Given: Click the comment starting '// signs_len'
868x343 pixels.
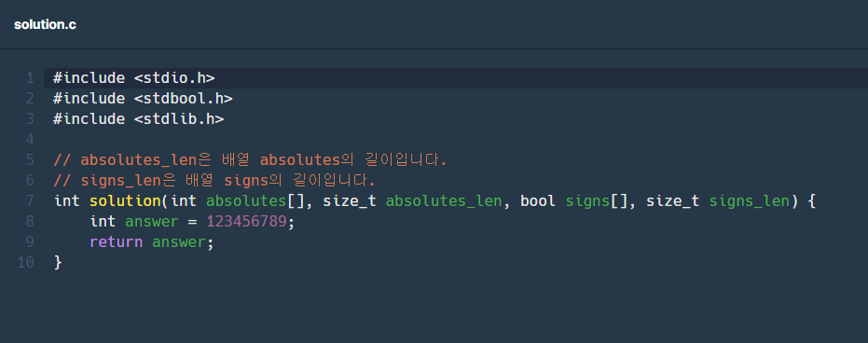Looking at the screenshot, I should click(214, 180).
